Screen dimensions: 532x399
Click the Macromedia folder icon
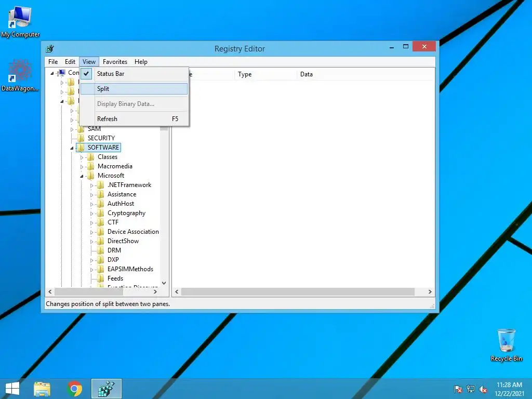tap(91, 166)
